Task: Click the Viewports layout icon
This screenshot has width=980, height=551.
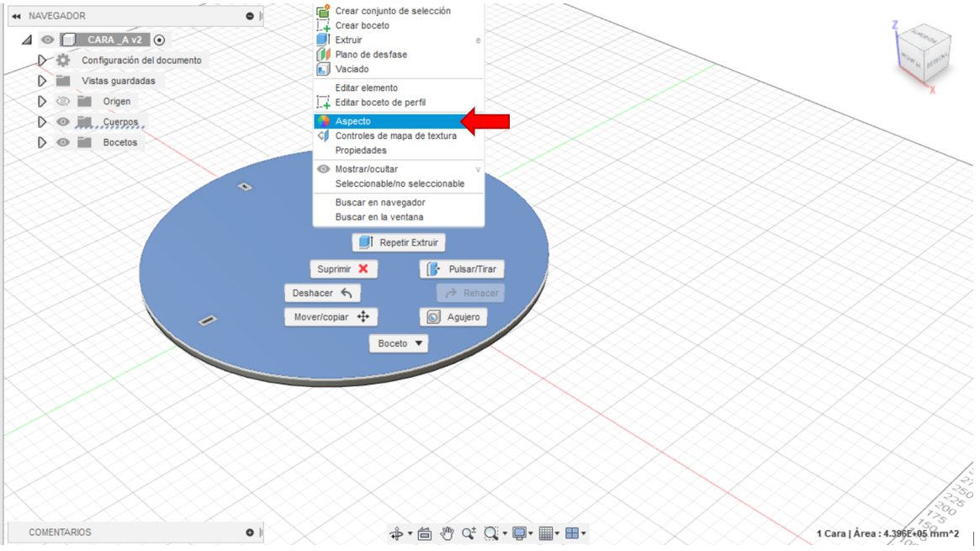Action: pos(572,533)
